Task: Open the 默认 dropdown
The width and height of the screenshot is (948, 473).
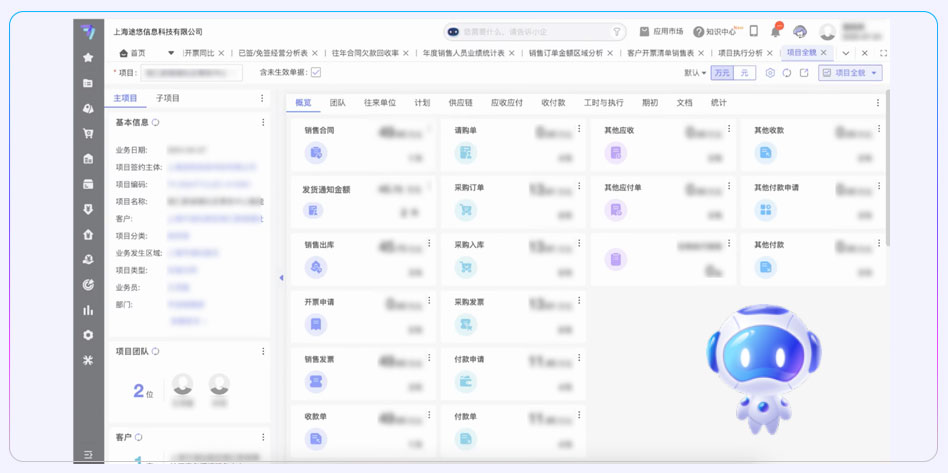Action: 695,73
